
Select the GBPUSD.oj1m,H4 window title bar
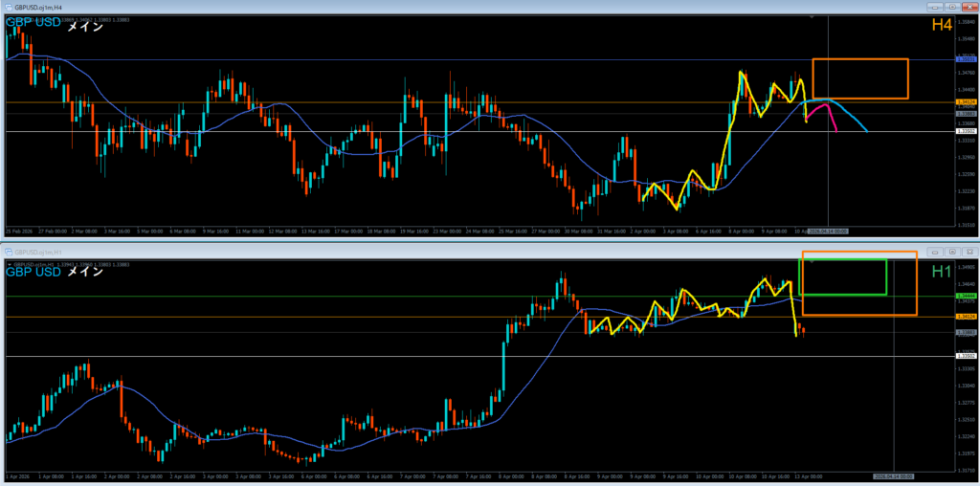[383, 7]
